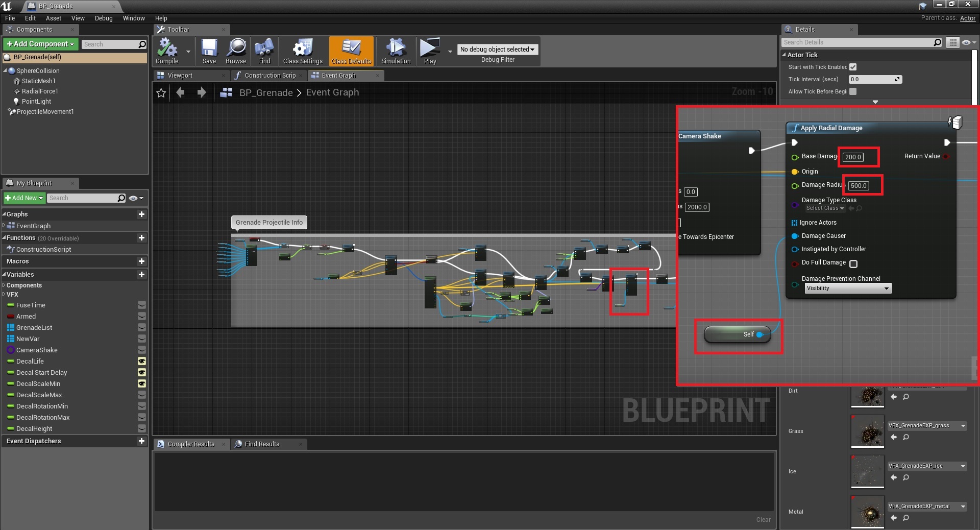This screenshot has width=980, height=530.
Task: Open the Find tool in toolbar
Action: pyautogui.click(x=264, y=51)
